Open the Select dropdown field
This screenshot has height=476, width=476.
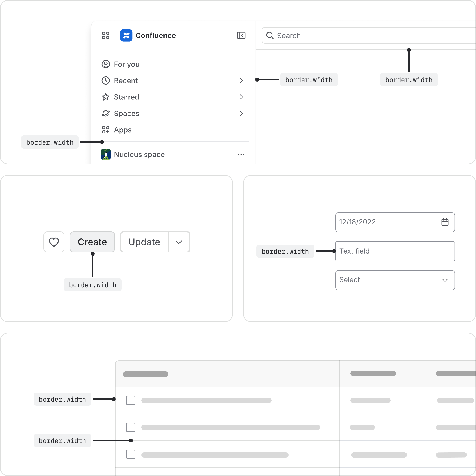point(395,280)
